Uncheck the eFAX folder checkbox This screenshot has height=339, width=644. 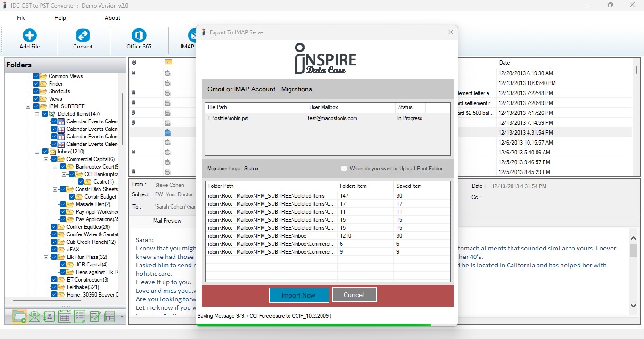(x=54, y=250)
